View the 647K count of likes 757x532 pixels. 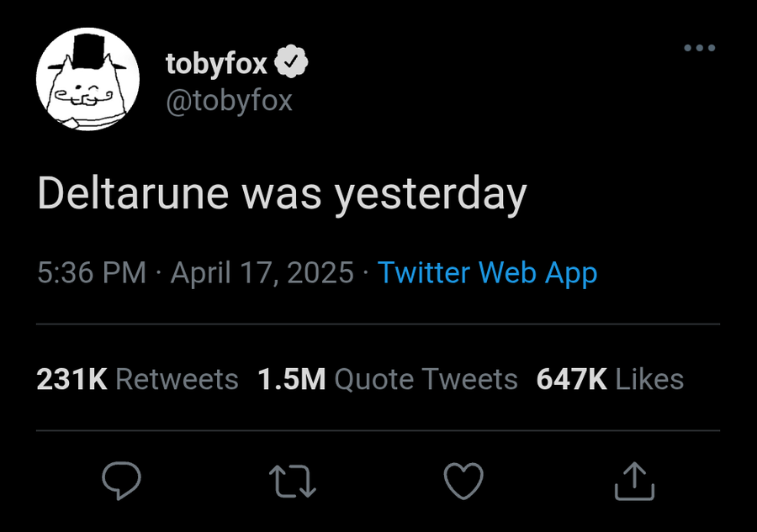pyautogui.click(x=571, y=379)
